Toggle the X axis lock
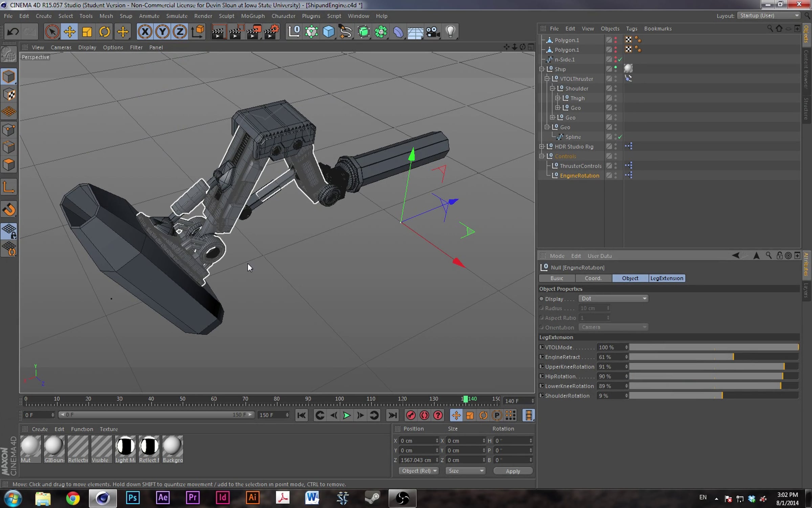 tap(145, 32)
